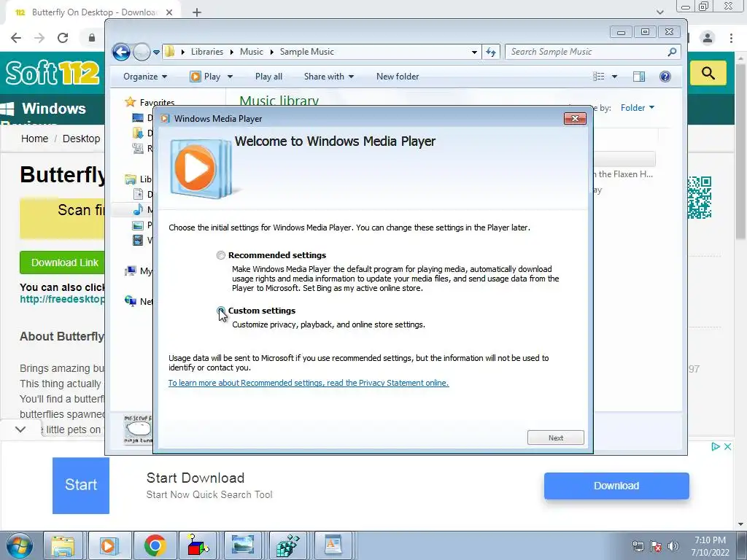
Task: Open Explorer help icon
Action: tap(665, 76)
